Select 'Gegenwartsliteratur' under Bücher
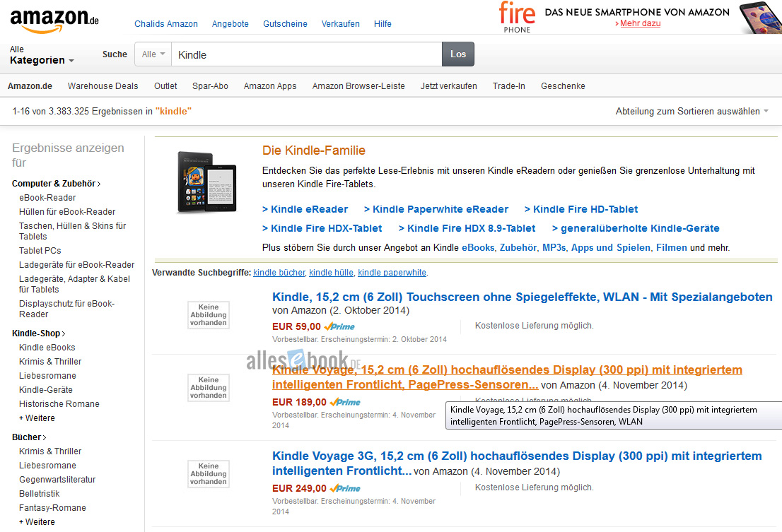 point(57,479)
